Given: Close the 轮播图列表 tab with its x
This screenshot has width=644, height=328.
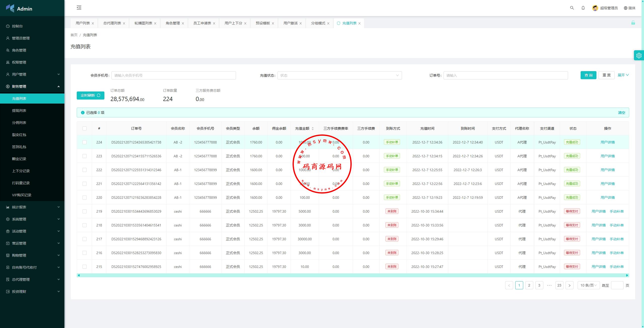Looking at the screenshot, I should (155, 23).
